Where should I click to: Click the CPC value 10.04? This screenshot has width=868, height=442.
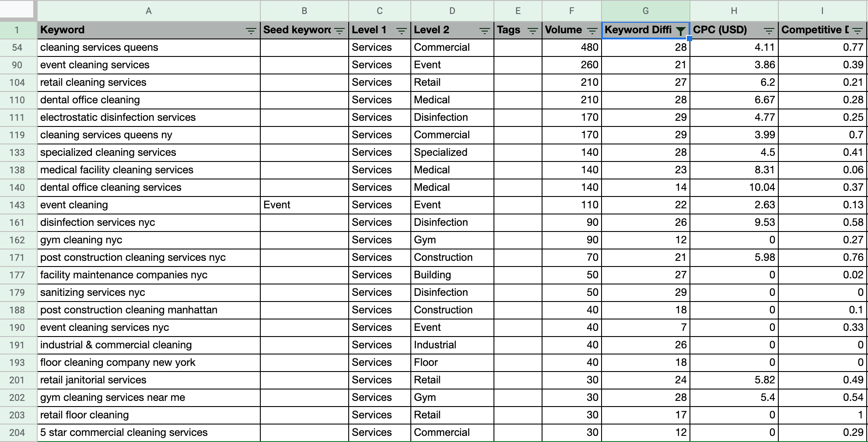pyautogui.click(x=734, y=188)
